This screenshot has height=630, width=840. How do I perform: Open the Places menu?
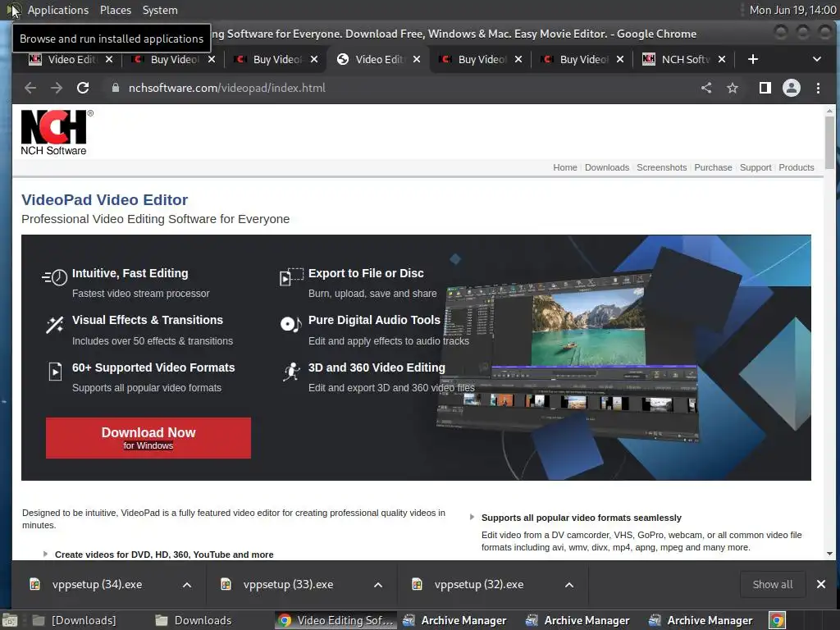click(x=115, y=10)
